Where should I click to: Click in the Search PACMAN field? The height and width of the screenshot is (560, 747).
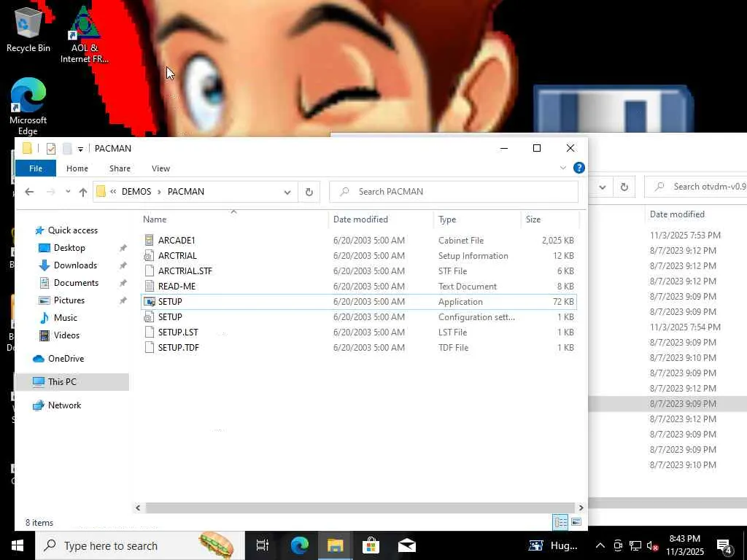pyautogui.click(x=454, y=192)
